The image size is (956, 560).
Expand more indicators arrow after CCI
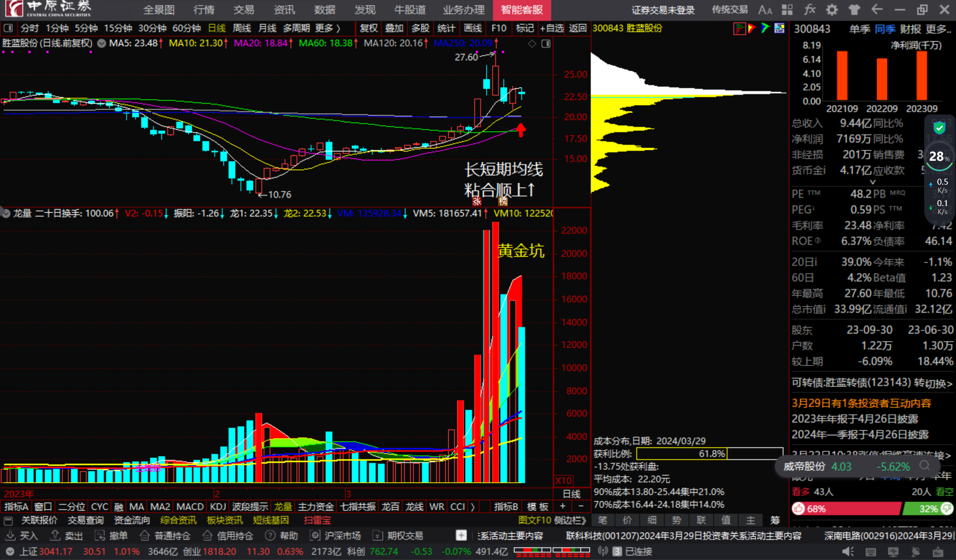[473, 506]
